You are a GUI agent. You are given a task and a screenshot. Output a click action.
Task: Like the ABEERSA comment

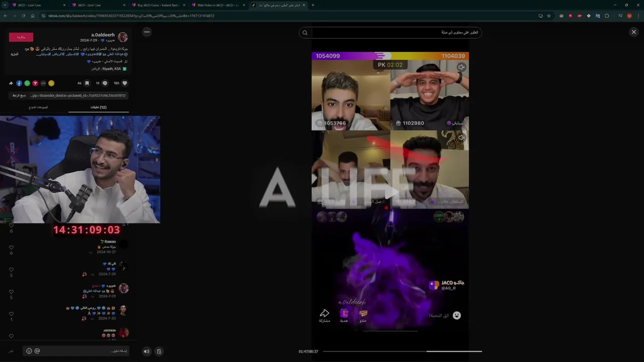tap(11, 336)
